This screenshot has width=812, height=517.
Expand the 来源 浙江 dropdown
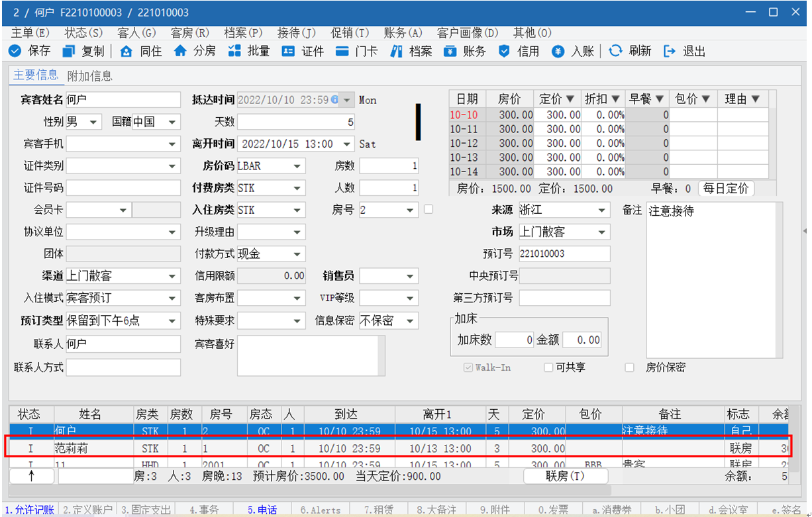coord(601,210)
